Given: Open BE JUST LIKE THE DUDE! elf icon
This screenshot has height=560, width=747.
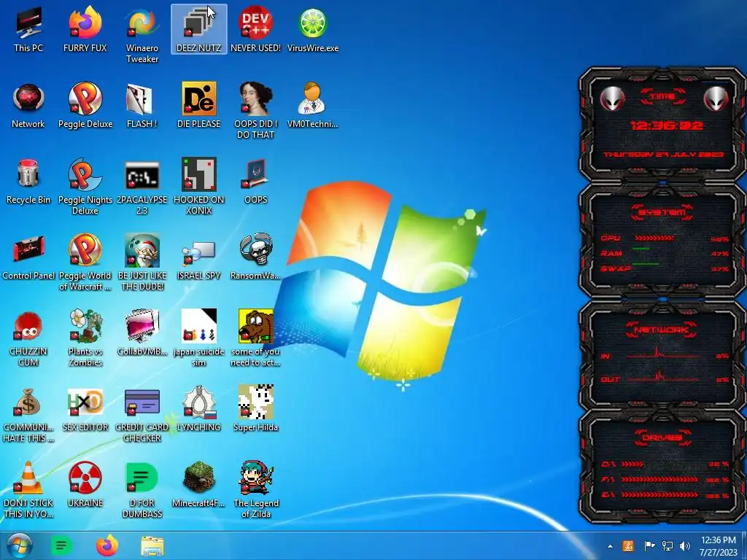Looking at the screenshot, I should [142, 262].
